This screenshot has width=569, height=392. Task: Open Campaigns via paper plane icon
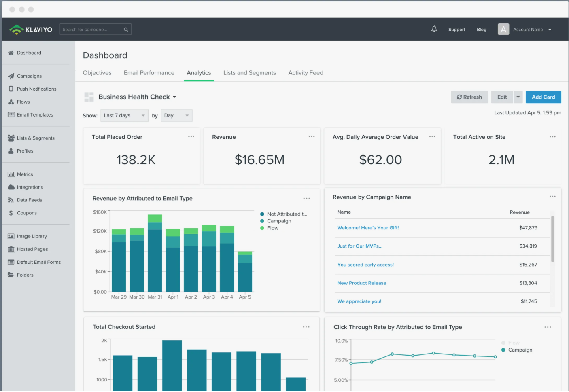tap(11, 76)
